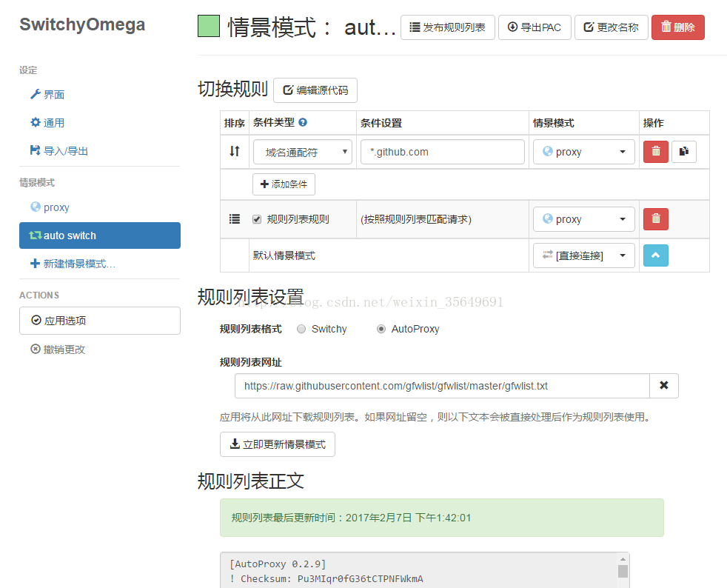Screen dimensions: 727x588
Task: Click the 添加条件 add condition button
Action: [284, 184]
